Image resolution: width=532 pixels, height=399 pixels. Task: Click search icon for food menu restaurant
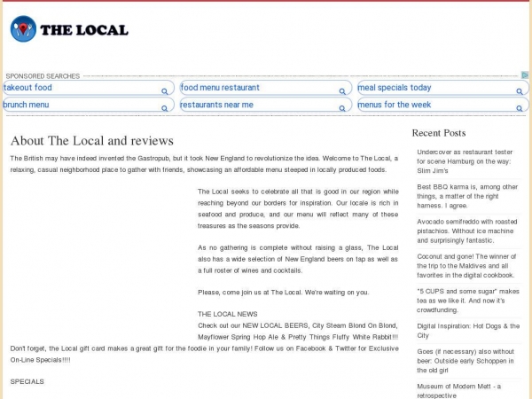pos(342,91)
